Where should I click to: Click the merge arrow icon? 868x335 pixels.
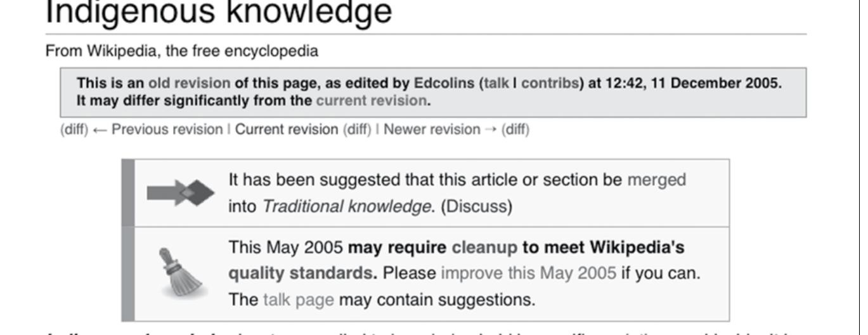pyautogui.click(x=181, y=193)
